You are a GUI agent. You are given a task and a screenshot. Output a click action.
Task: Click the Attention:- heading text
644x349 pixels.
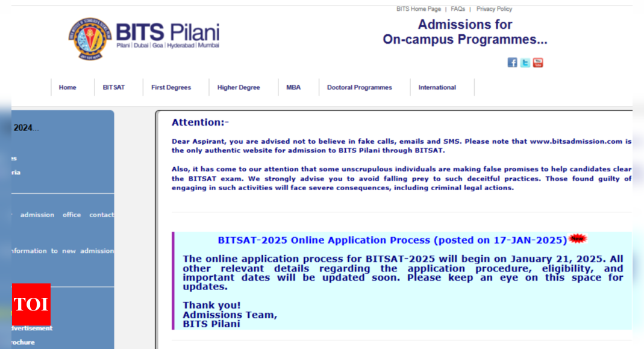(x=200, y=122)
